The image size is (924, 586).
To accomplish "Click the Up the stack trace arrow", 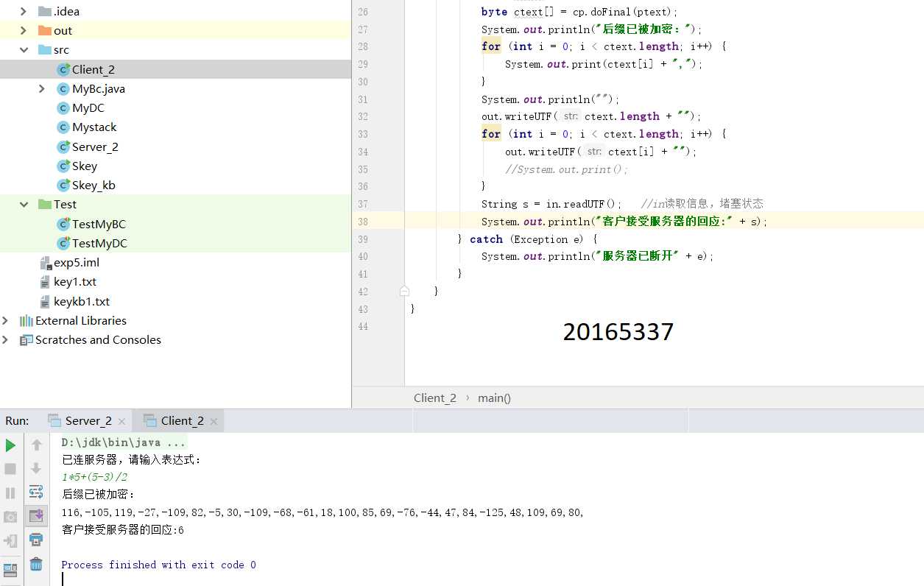I will 36,445.
